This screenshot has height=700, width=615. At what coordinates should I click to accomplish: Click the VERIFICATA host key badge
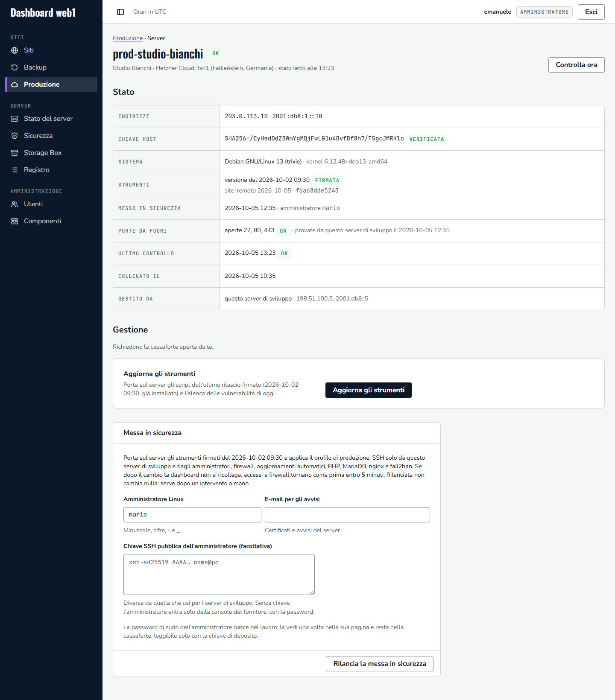[427, 139]
